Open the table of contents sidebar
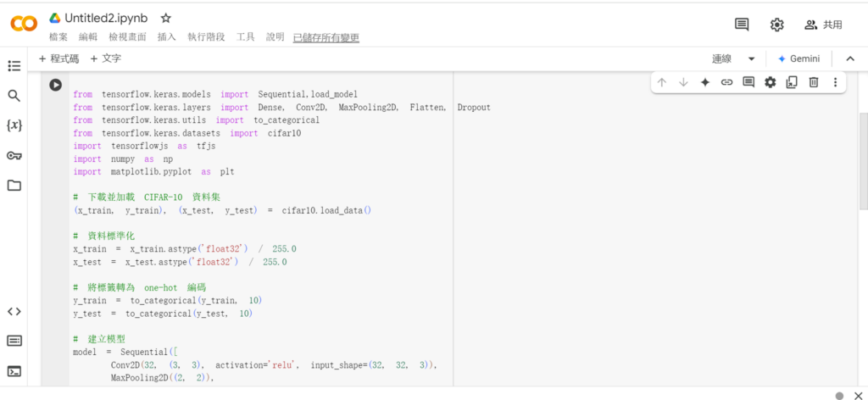 point(14,66)
